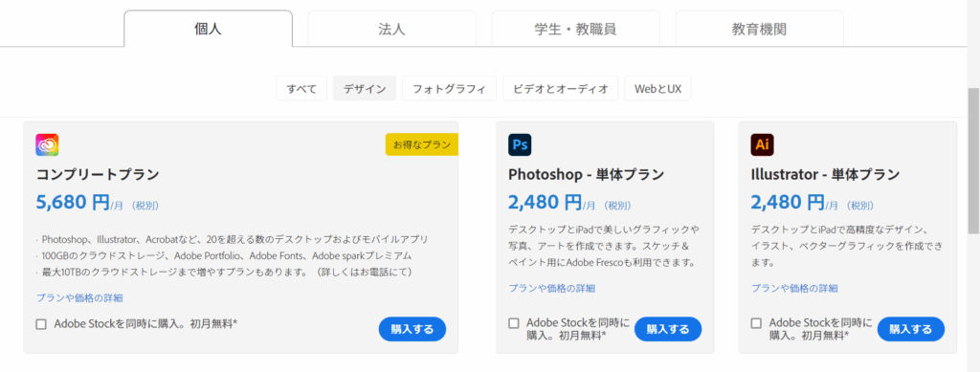Image resolution: width=980 pixels, height=372 pixels.
Task: Click the コンプリートプラン title
Action: (x=98, y=175)
